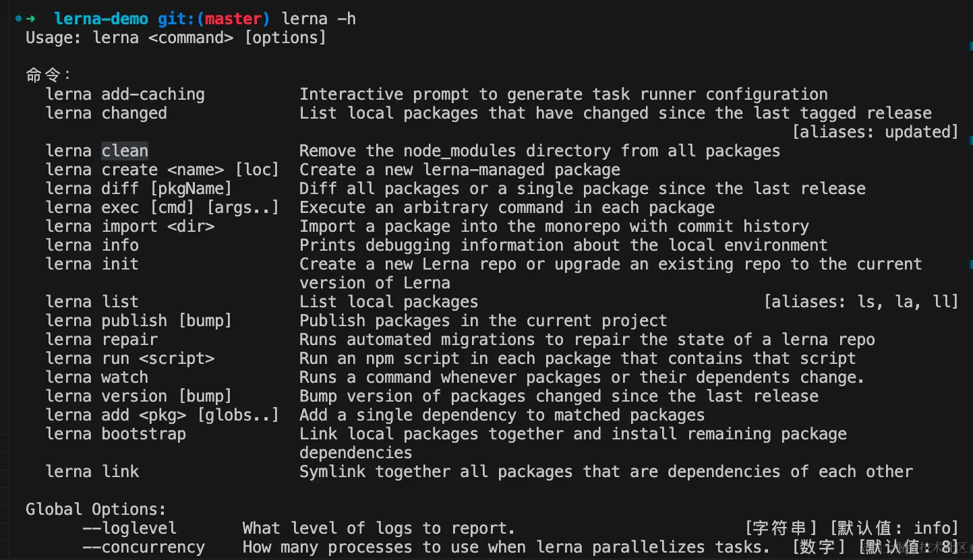Click the highlighted word clean

pyautogui.click(x=125, y=151)
